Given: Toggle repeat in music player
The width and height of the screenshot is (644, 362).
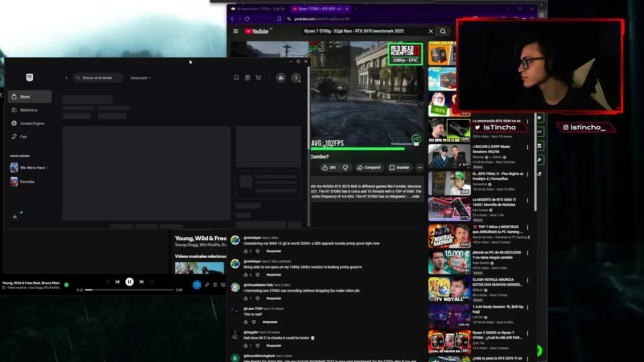Looking at the screenshot, I should pos(151,282).
